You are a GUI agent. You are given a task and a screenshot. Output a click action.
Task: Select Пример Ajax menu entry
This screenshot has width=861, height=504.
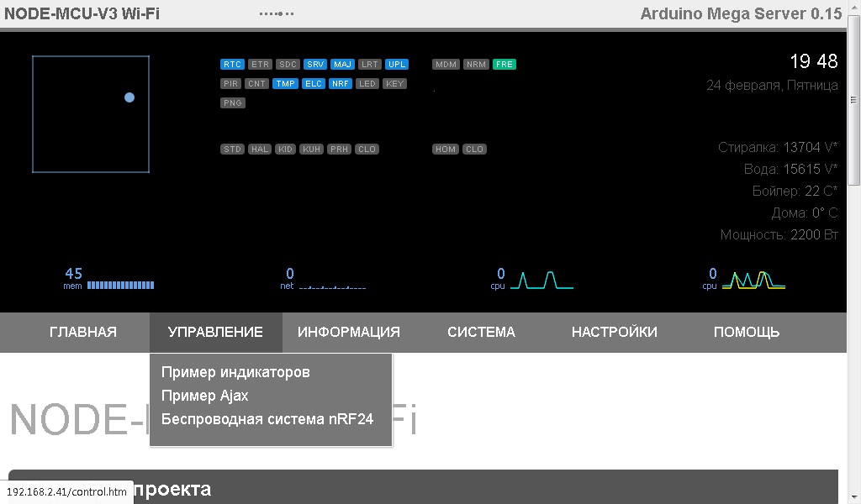(x=205, y=396)
